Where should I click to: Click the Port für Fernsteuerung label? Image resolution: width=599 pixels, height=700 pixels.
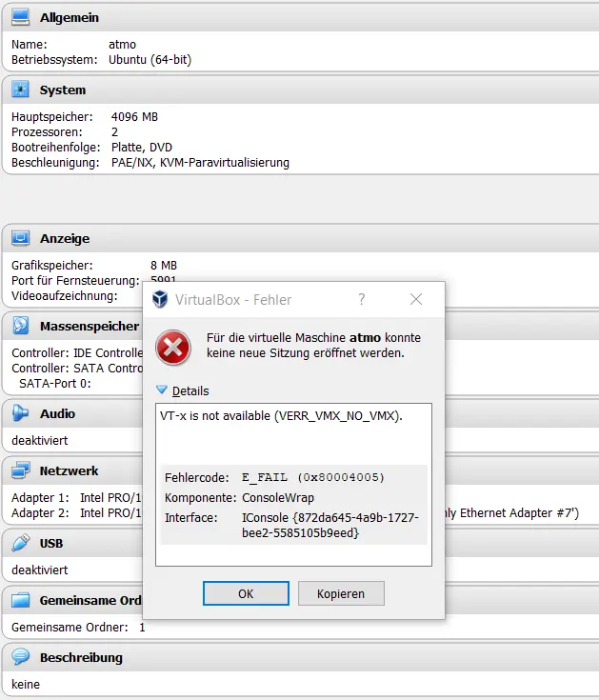click(75, 281)
